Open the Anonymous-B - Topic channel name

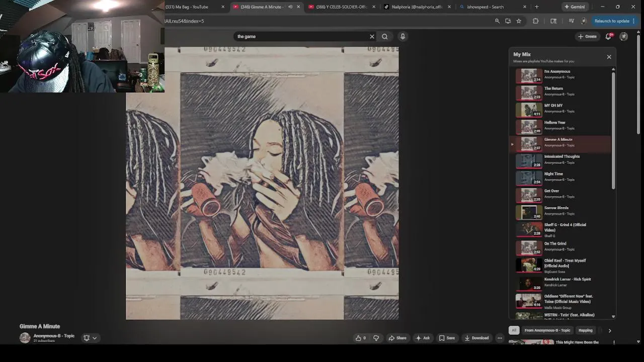[x=54, y=336]
